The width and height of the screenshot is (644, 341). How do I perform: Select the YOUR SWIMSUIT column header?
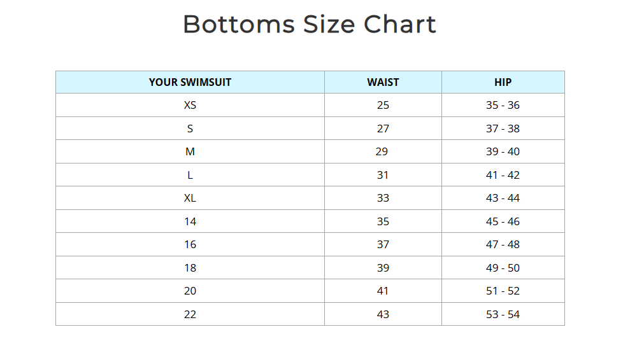(190, 82)
